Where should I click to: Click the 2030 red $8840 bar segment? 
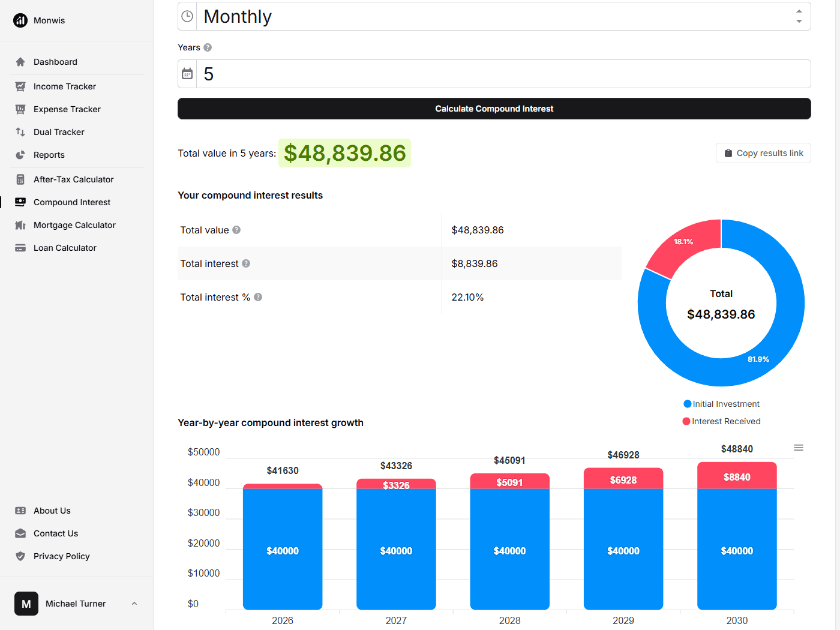click(x=737, y=476)
